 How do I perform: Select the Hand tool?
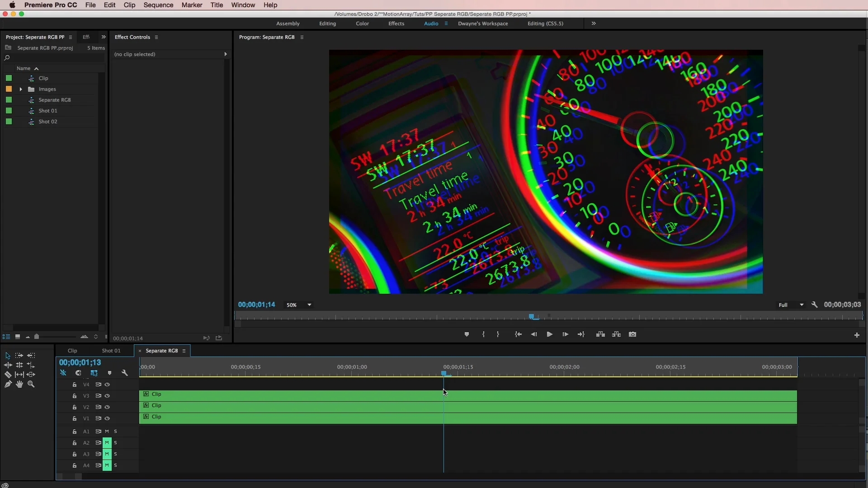click(19, 384)
